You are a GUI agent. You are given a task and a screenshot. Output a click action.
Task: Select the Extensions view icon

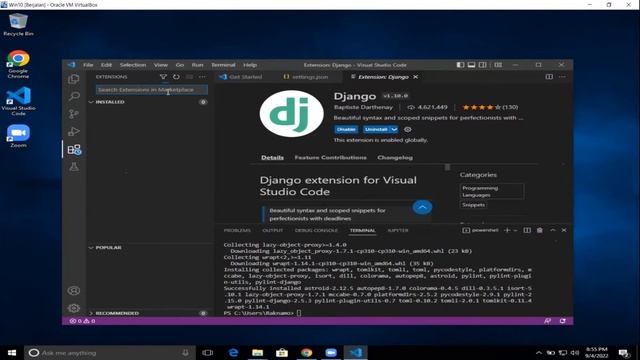(74, 149)
